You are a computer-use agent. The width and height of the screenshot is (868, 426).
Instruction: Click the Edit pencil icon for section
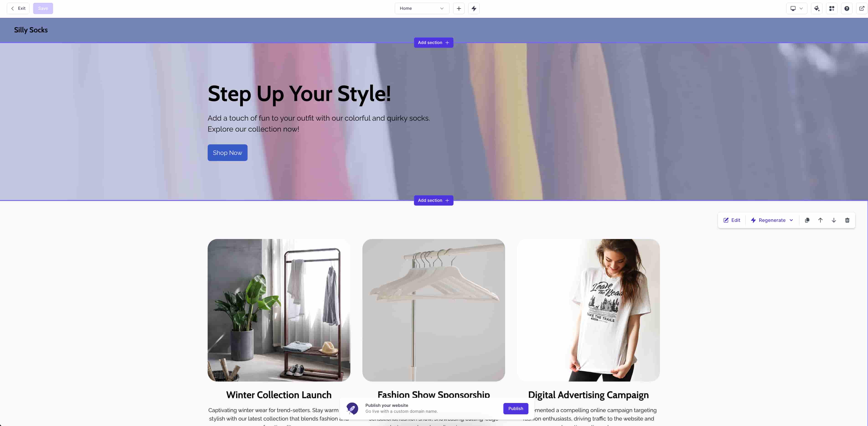[x=726, y=220]
